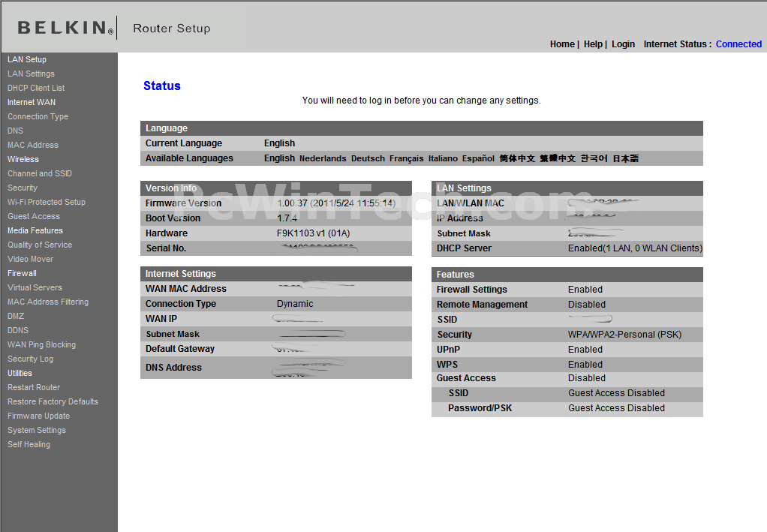The height and width of the screenshot is (532, 767).
Task: Switch language to Traditional Chinese
Action: [x=558, y=158]
